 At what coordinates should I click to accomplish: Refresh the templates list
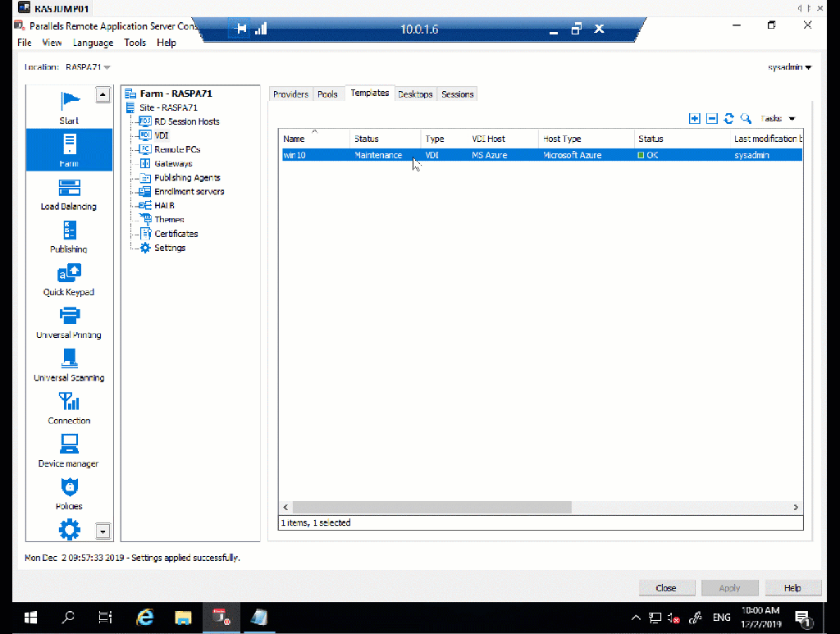tap(728, 118)
